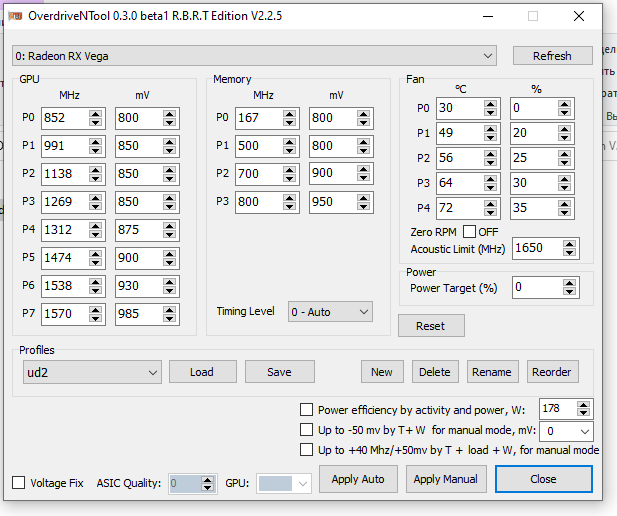617x516 pixels.
Task: Increase Fan P2 temperature 56 spinner up
Action: click(x=490, y=154)
